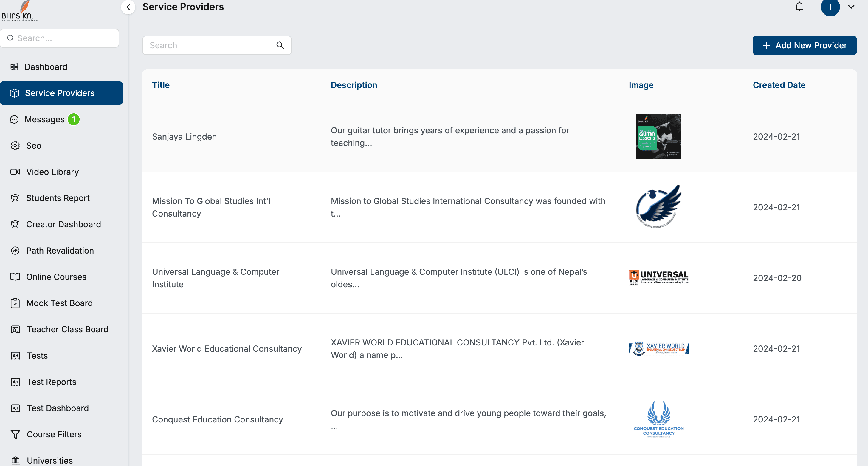
Task: Open Students Report page
Action: 58,198
